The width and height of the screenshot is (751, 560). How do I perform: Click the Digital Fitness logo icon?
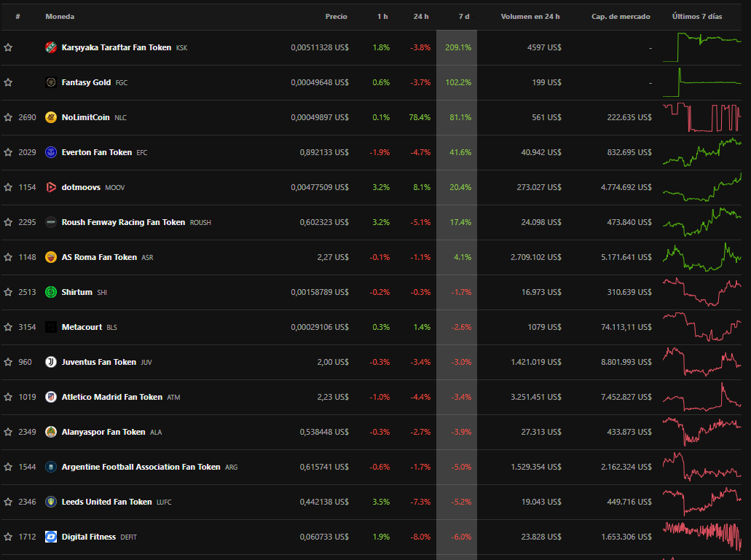point(51,537)
